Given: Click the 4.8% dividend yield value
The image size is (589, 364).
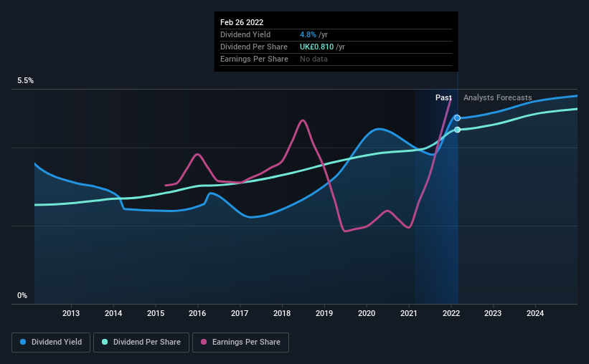Looking at the screenshot, I should click(308, 34).
